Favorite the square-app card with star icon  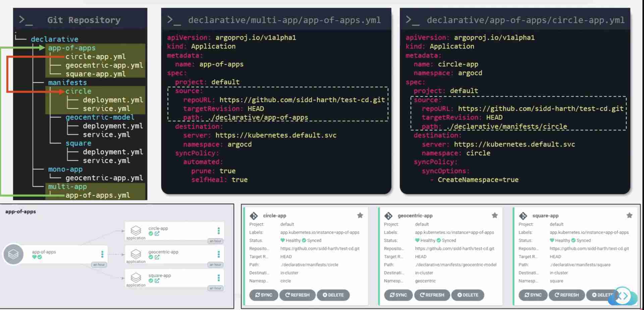629,215
